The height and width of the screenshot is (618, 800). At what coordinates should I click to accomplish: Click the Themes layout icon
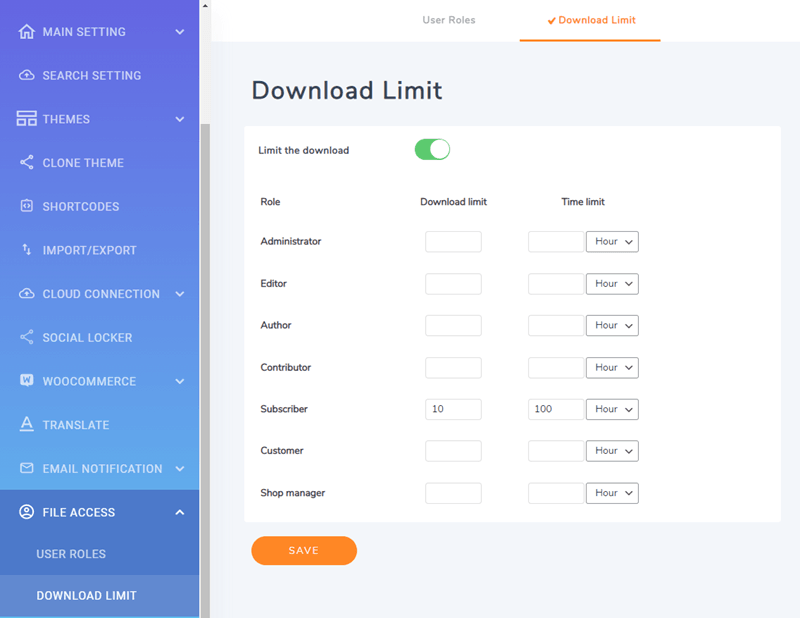coord(27,119)
